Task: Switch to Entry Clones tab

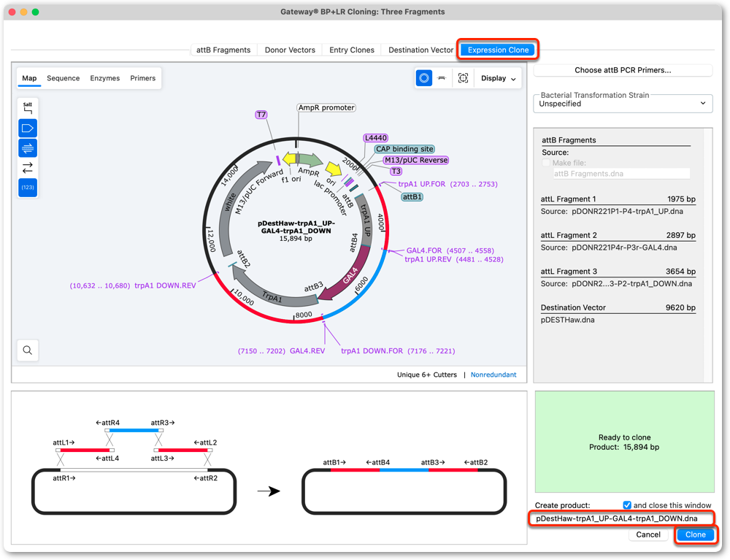Action: coord(352,50)
